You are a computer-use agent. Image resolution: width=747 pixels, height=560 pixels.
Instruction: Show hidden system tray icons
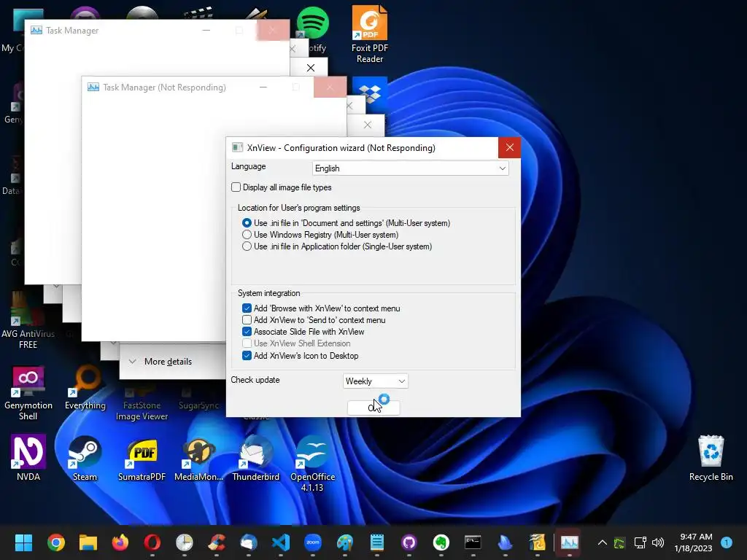click(x=602, y=542)
